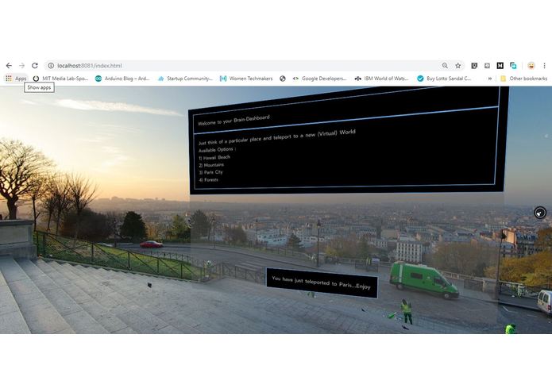Bookmark this page with the star icon
The image size is (552, 392).
[458, 66]
